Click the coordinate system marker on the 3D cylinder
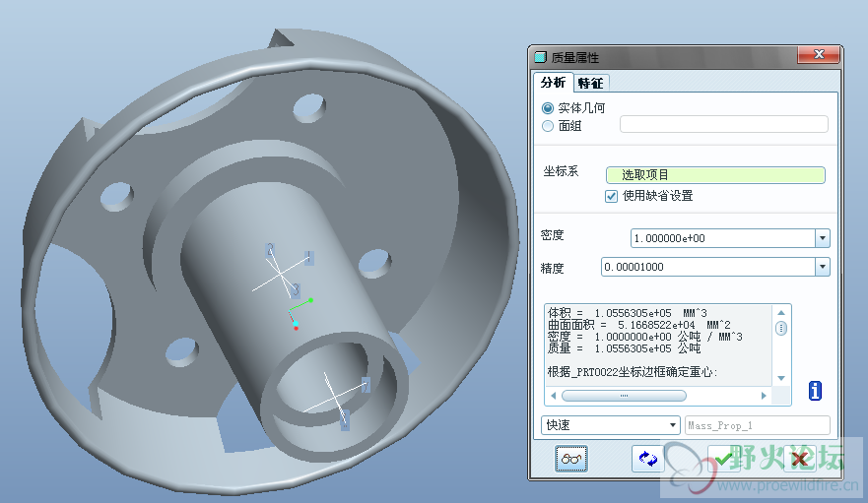Screen dimensions: 868x503 [299, 314]
